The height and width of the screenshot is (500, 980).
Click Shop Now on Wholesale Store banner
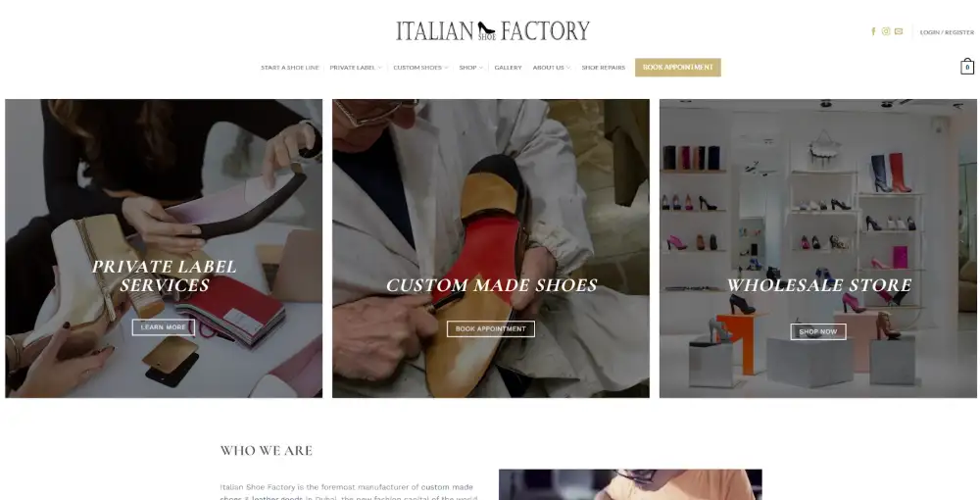tap(818, 332)
